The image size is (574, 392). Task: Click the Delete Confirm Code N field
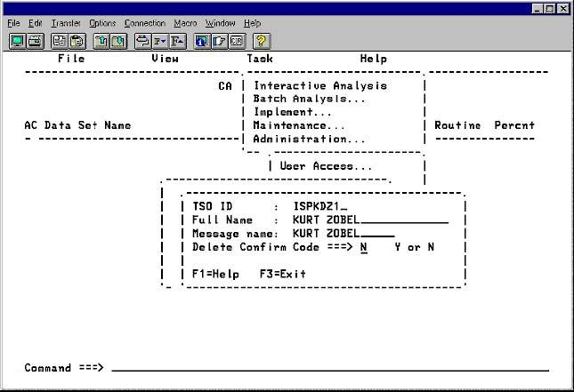363,247
